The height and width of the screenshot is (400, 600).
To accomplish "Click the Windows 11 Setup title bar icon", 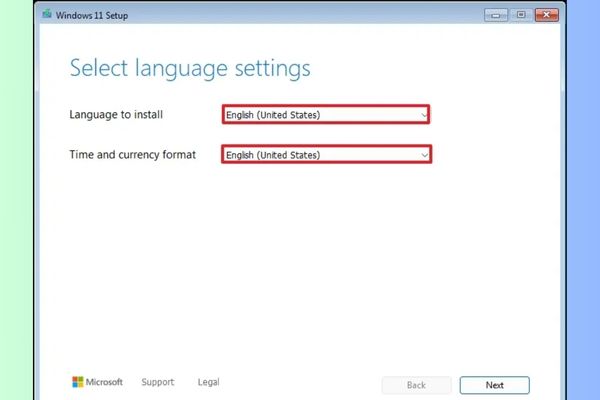I will coord(49,16).
